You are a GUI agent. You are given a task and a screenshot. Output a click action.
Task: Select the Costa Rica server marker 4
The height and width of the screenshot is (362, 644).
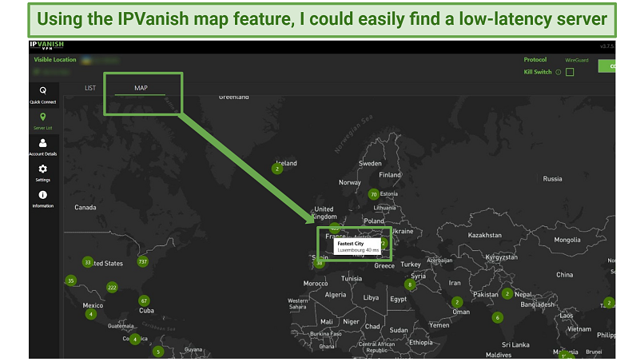click(135, 340)
